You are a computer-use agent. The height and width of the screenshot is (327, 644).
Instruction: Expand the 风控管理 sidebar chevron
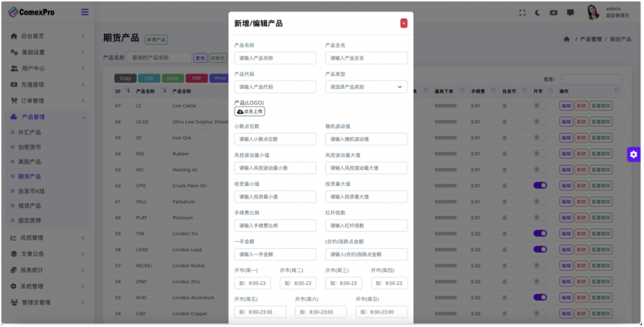click(x=83, y=238)
